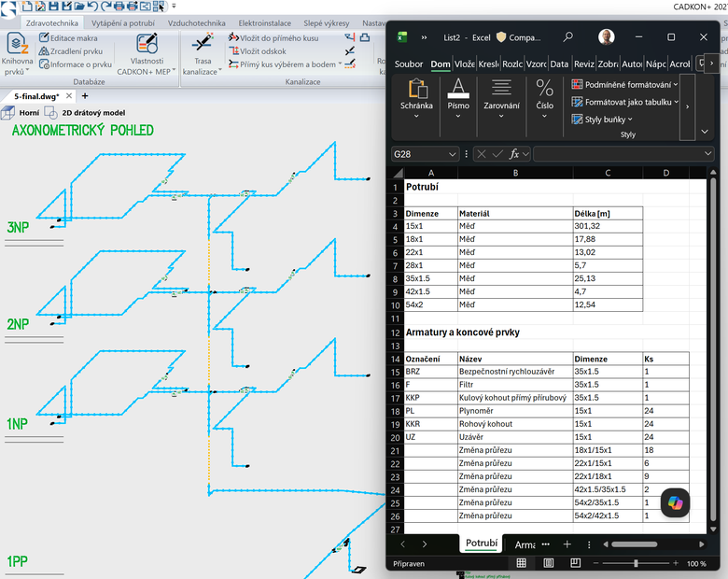Image resolution: width=728 pixels, height=579 pixels.
Task: Click the Horní view cube icon
Action: click(7, 112)
